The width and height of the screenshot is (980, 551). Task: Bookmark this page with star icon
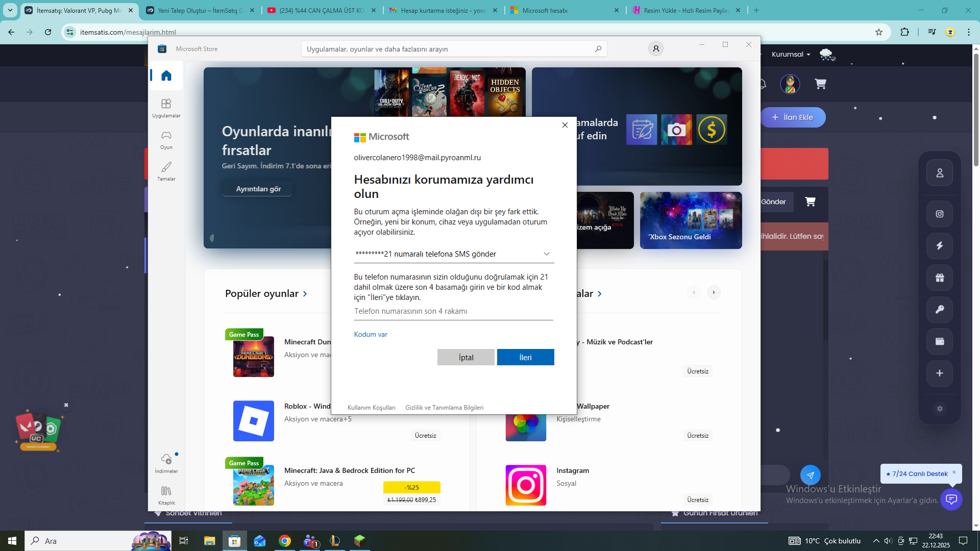[879, 32]
